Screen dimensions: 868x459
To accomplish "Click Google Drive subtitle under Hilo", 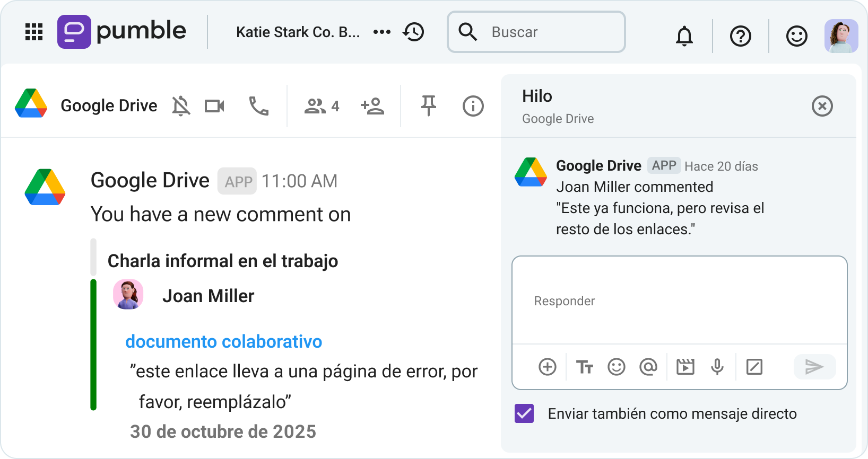I will point(558,119).
